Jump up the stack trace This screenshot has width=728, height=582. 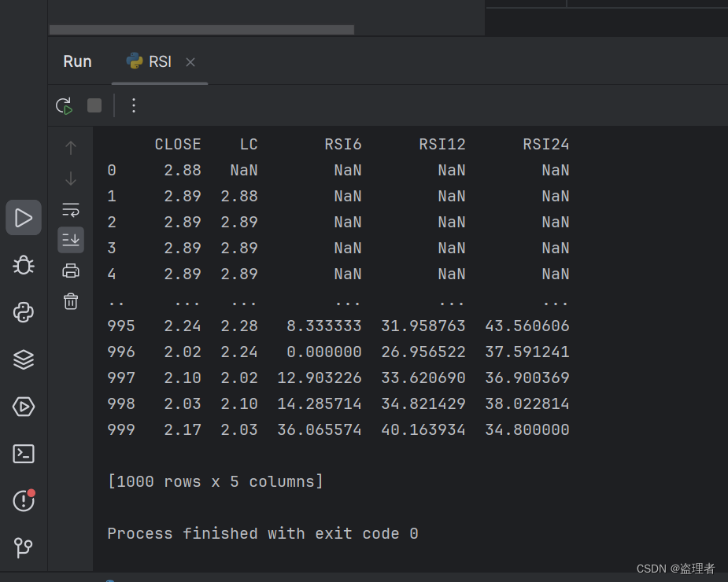(x=71, y=148)
